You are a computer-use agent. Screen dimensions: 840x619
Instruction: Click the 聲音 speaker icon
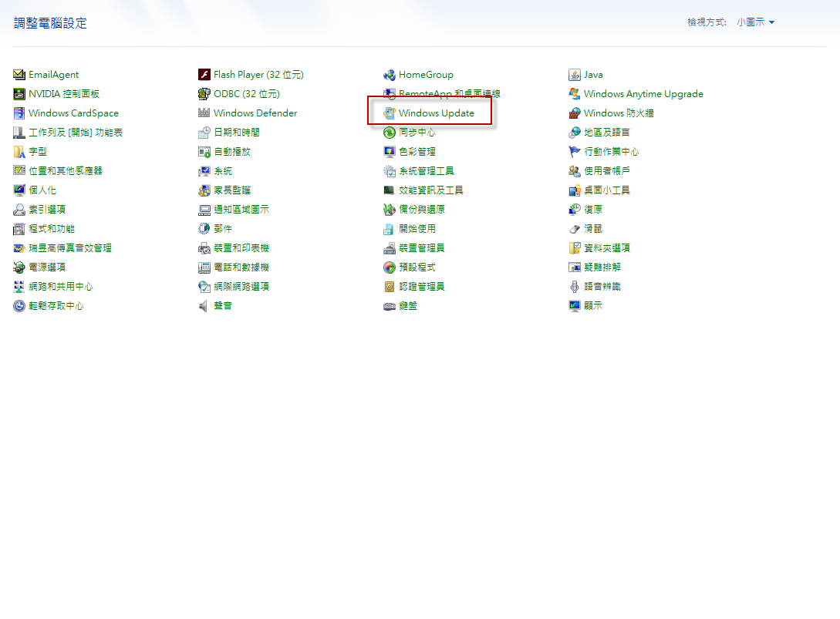(204, 306)
